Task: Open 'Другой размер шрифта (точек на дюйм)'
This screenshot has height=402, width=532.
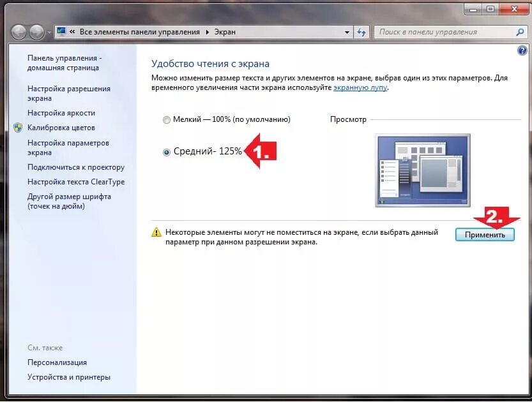Action: pyautogui.click(x=69, y=202)
